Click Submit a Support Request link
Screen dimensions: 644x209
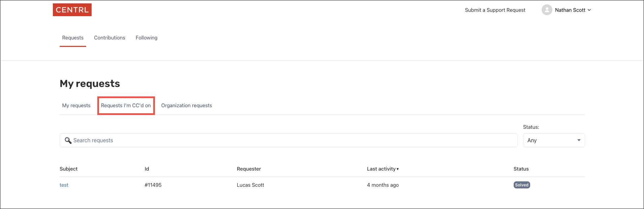click(x=495, y=10)
